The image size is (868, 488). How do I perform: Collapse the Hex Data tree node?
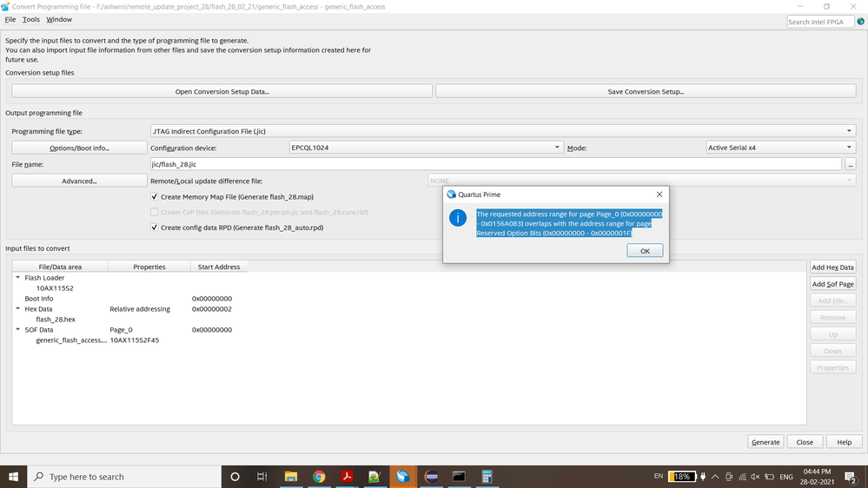[x=17, y=309]
